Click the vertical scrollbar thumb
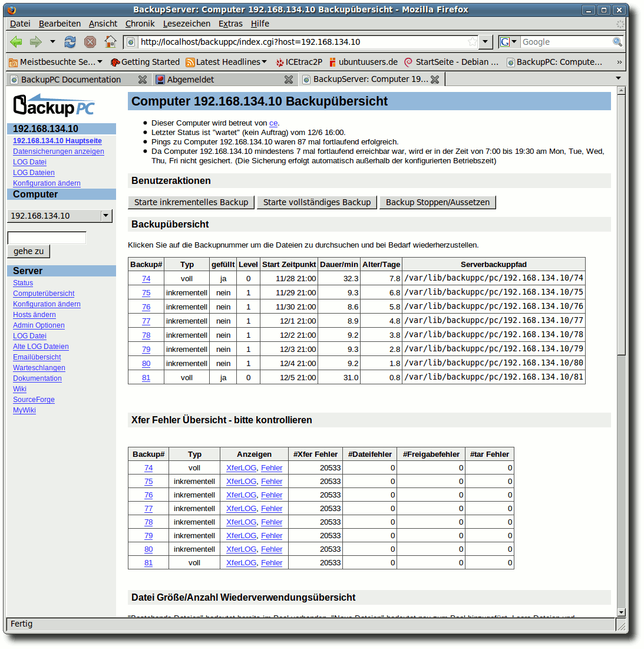The image size is (644, 649). [x=621, y=225]
